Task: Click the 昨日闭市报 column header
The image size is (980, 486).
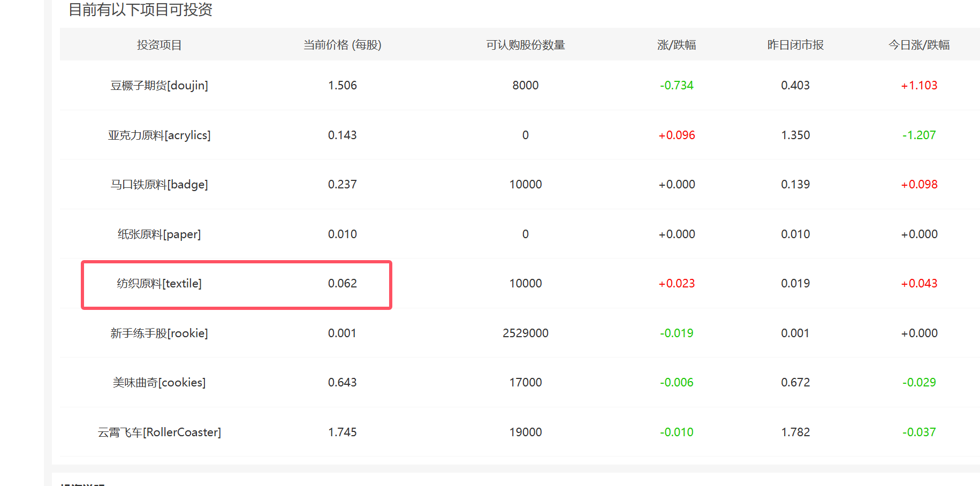Action: [x=795, y=45]
